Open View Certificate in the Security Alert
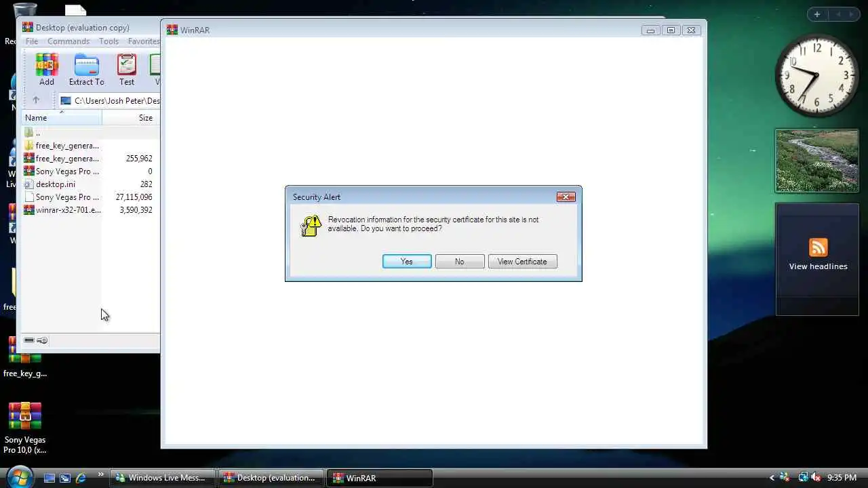 click(522, 262)
